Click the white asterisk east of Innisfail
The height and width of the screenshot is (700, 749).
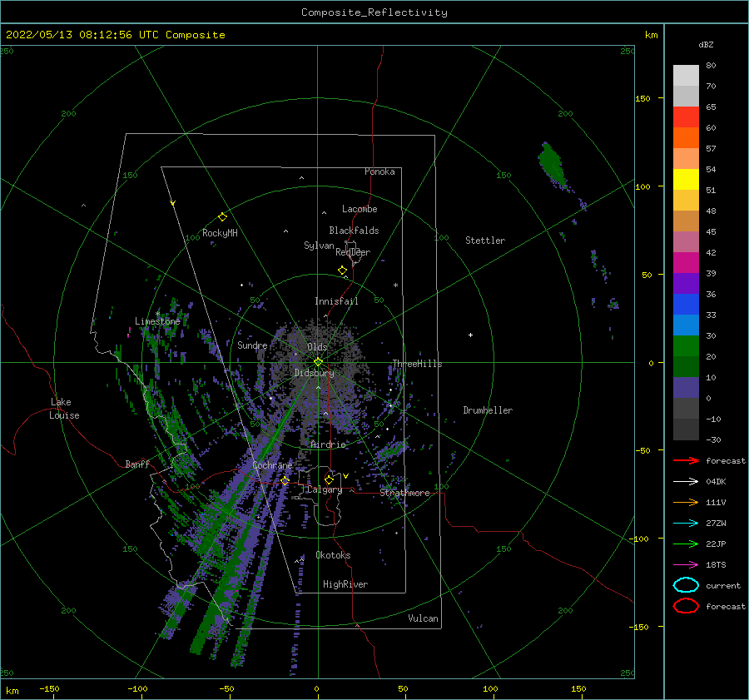pyautogui.click(x=395, y=285)
